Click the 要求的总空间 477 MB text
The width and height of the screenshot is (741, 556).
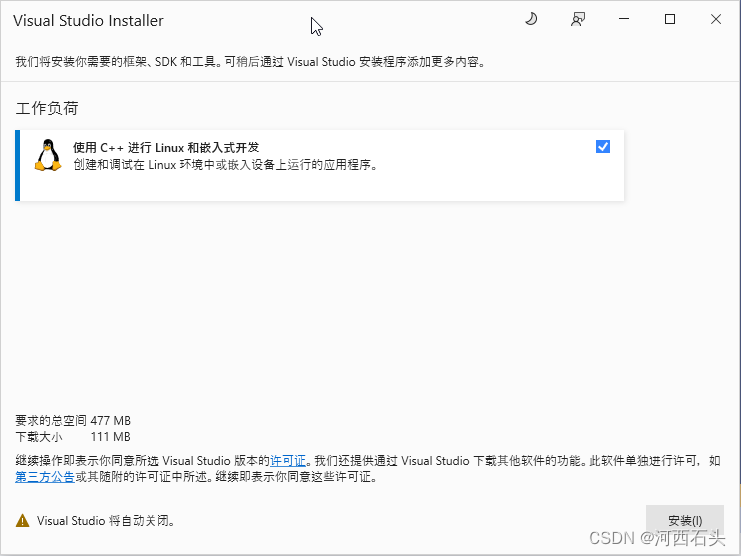[x=73, y=420]
